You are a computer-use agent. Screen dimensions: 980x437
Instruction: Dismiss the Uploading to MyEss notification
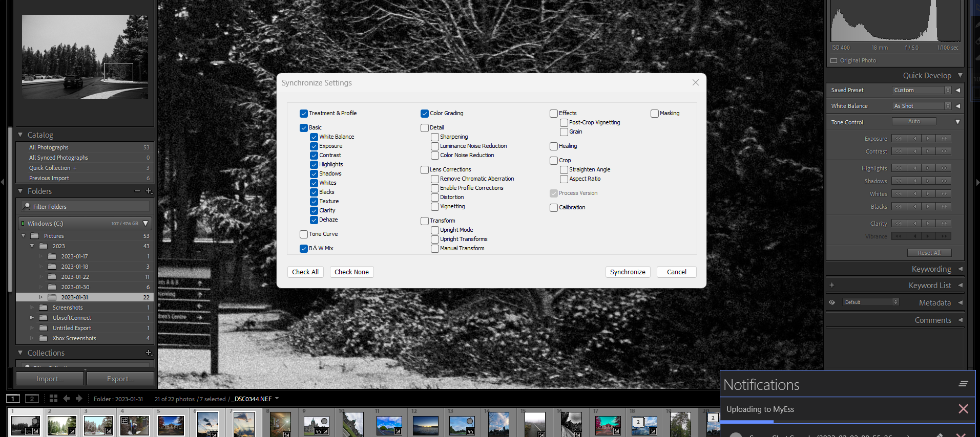tap(963, 409)
